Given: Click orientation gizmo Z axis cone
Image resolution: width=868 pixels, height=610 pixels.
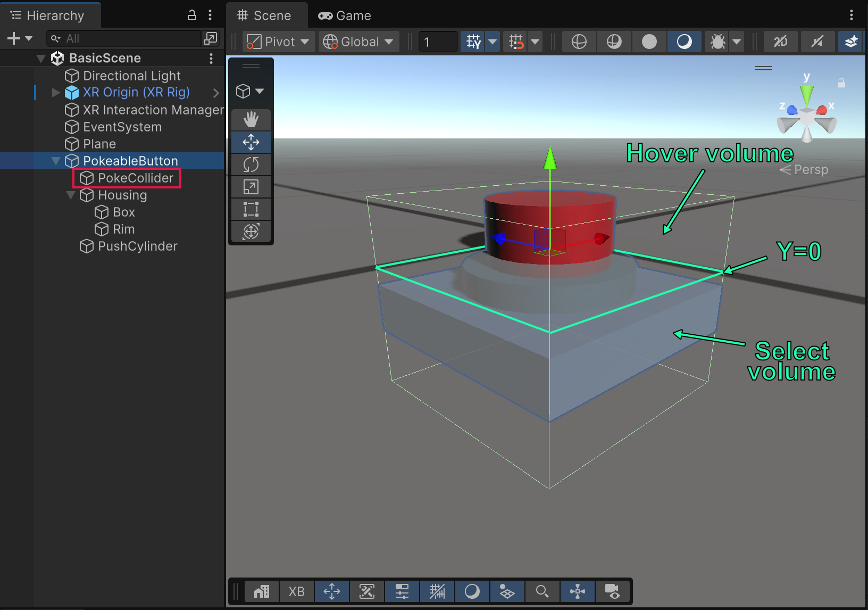Looking at the screenshot, I should 791,110.
